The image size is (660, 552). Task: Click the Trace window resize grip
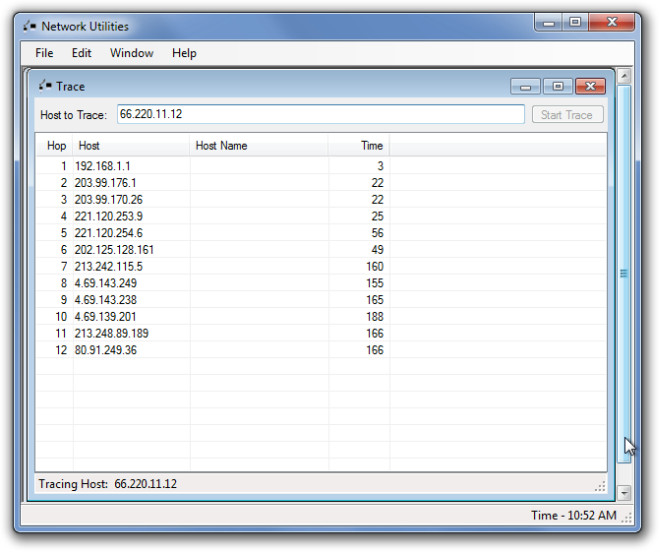click(x=600, y=486)
